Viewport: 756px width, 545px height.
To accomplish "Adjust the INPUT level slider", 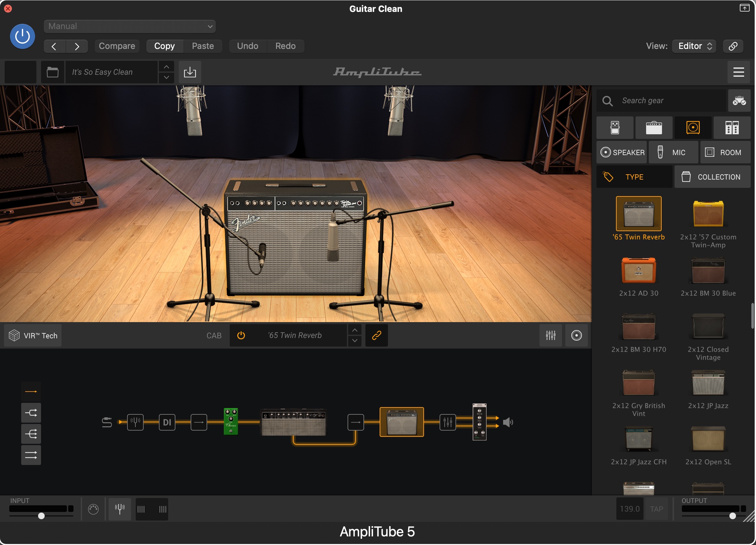I will [x=41, y=516].
